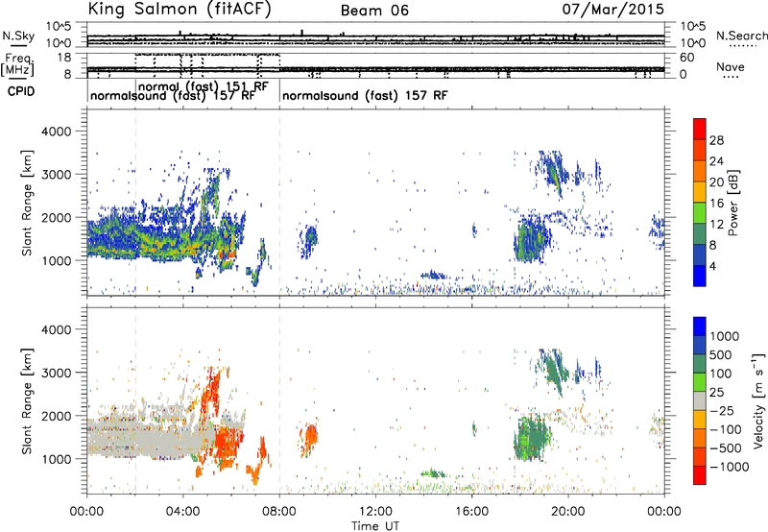Viewport: 768px width, 532px height.
Task: Click the '28' tick on power colorbar
Action: (x=716, y=140)
